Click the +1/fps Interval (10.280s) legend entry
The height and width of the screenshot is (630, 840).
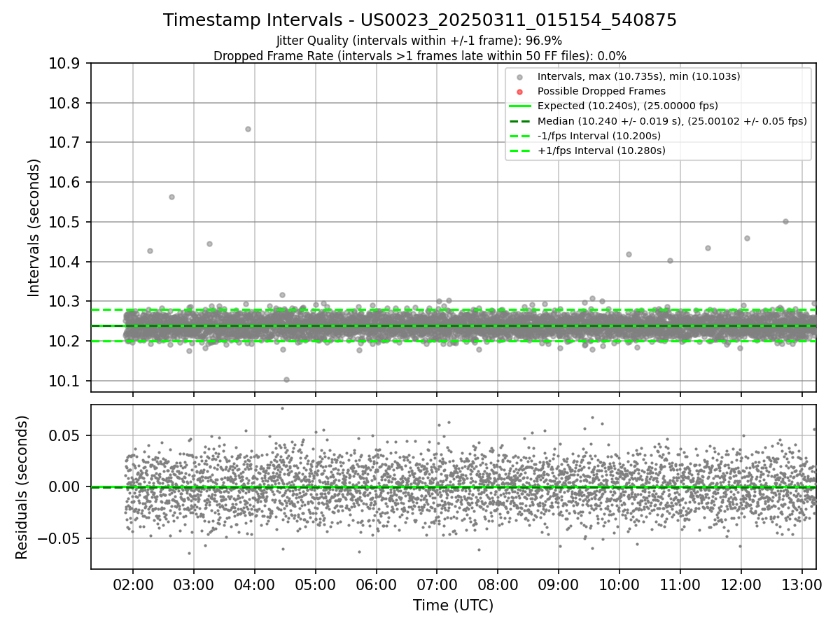601,150
